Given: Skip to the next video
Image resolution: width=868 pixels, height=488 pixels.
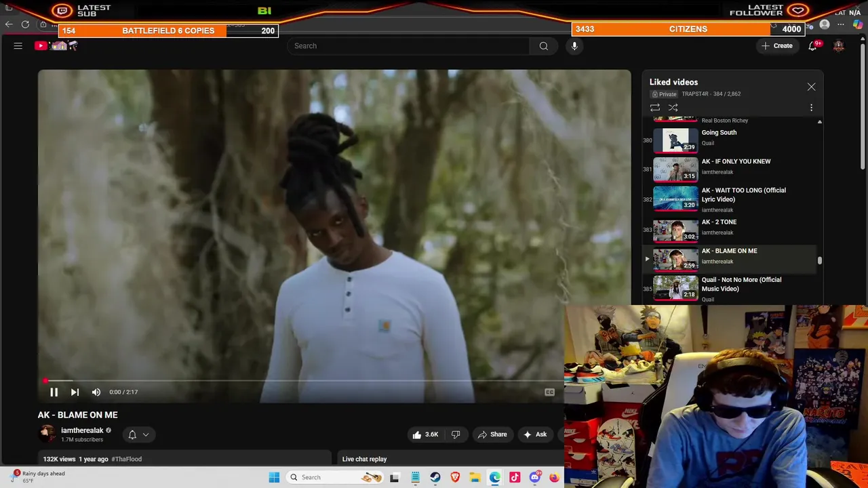Looking at the screenshot, I should tap(75, 392).
